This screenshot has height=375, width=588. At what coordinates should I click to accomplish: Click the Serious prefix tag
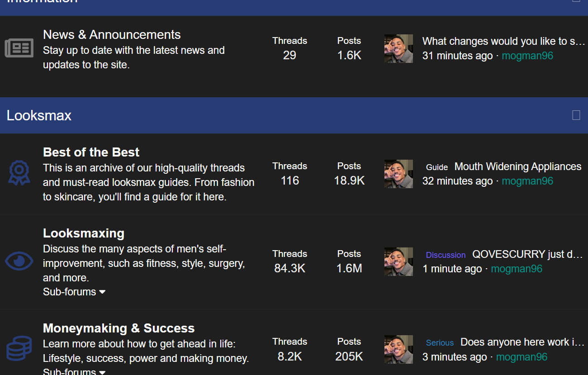(440, 343)
